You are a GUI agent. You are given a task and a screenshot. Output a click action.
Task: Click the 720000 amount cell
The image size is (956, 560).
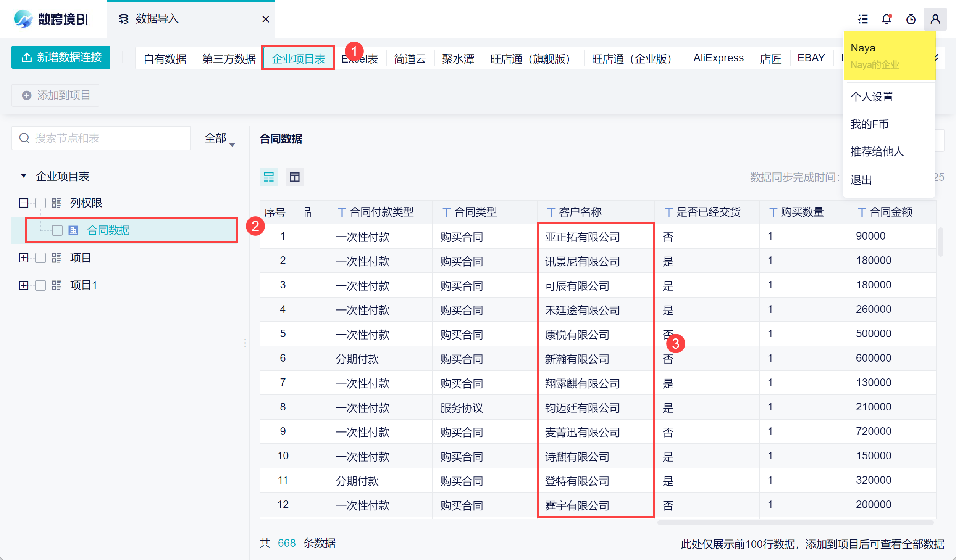click(892, 431)
